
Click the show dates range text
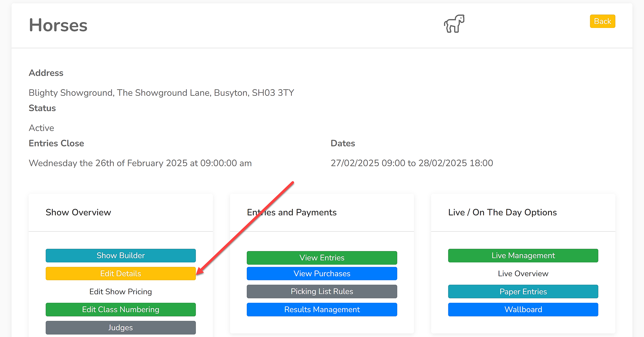pos(412,163)
